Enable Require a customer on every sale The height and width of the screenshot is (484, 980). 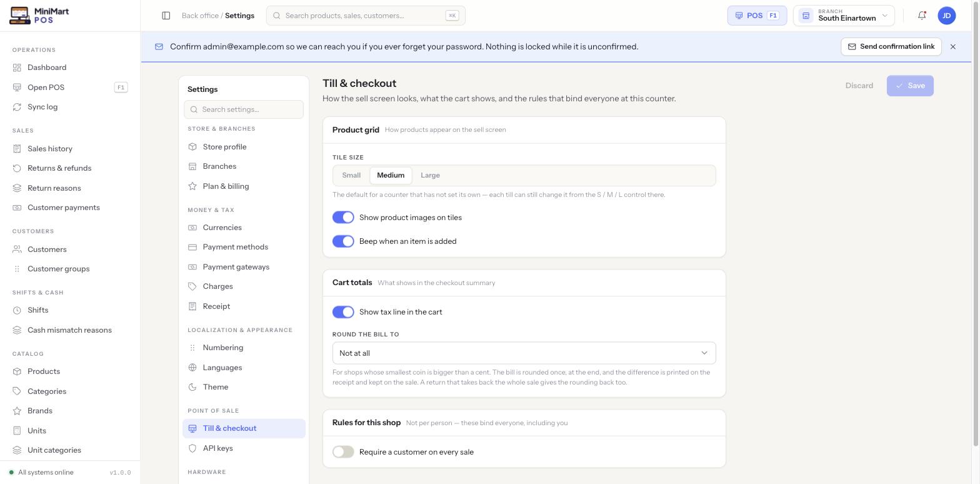click(x=343, y=452)
